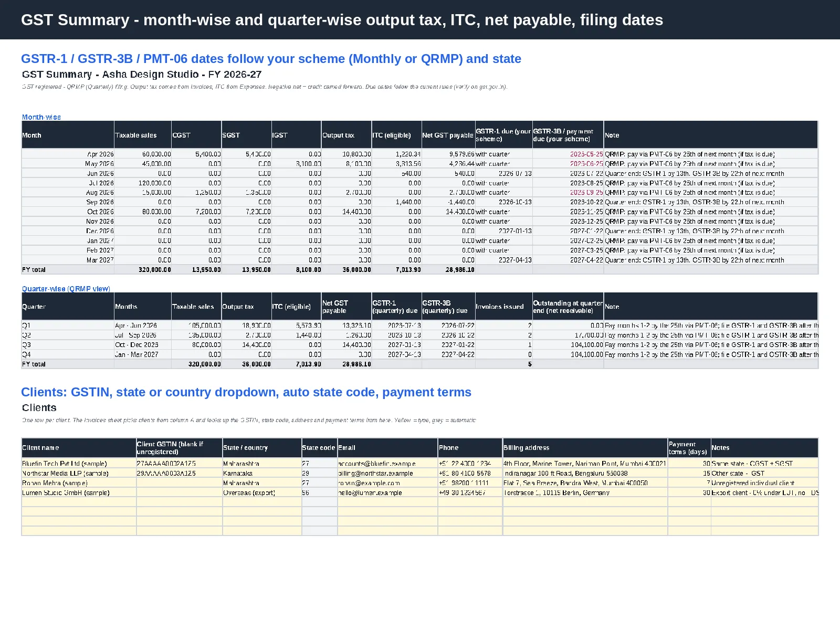Click the 'Net GST payable' column header

pyautogui.click(x=448, y=135)
